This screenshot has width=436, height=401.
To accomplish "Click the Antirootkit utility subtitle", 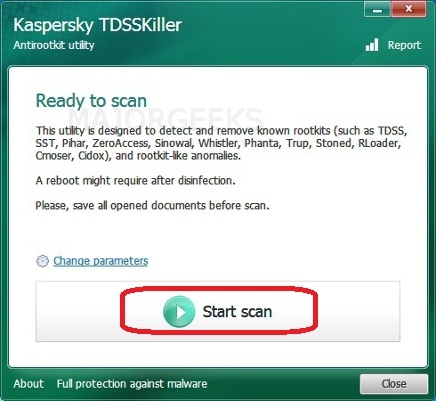I will [x=54, y=45].
